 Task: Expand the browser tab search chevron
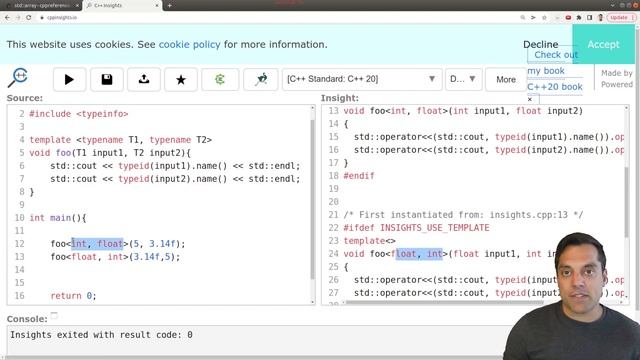pos(613,6)
